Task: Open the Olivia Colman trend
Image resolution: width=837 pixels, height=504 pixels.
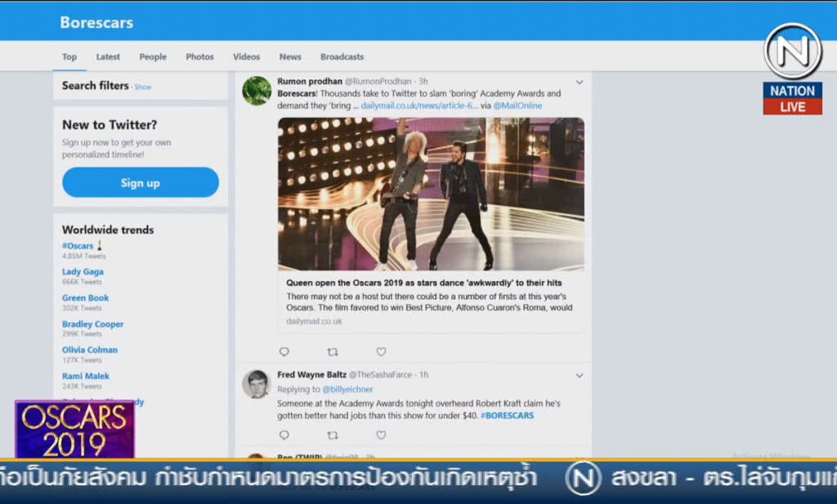Action: pos(90,350)
